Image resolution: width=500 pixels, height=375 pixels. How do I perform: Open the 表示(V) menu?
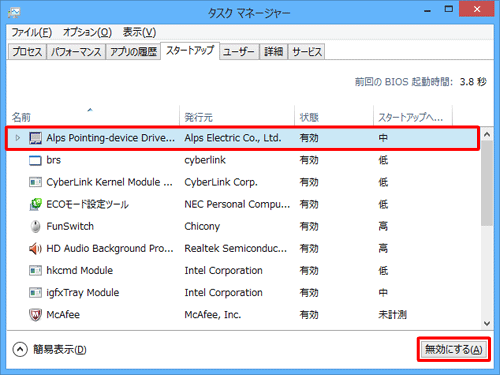[139, 32]
